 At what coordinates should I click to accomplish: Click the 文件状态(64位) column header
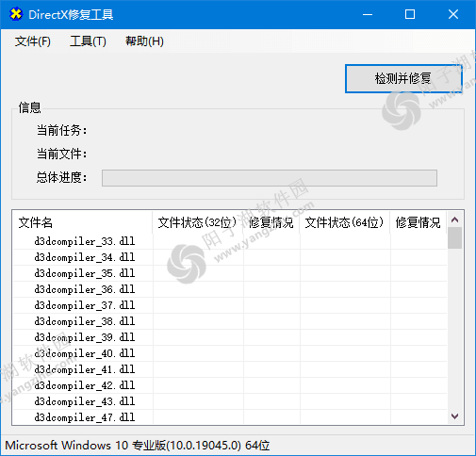[x=345, y=222]
